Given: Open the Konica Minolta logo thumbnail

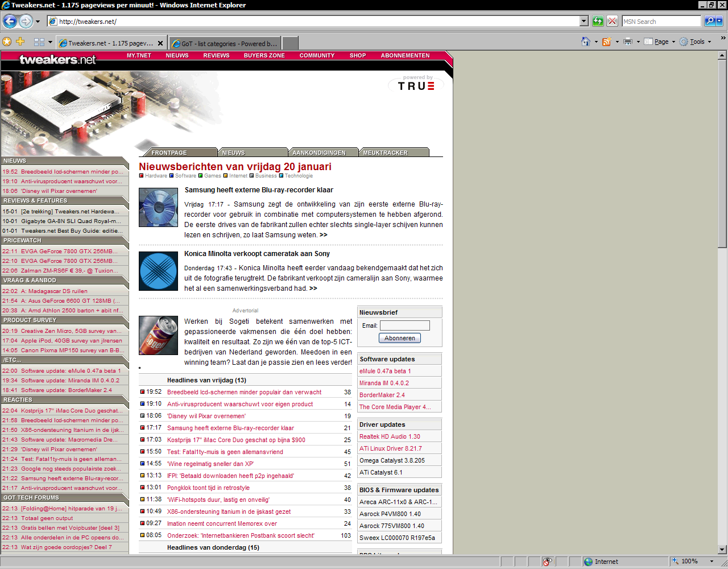Looking at the screenshot, I should (158, 271).
